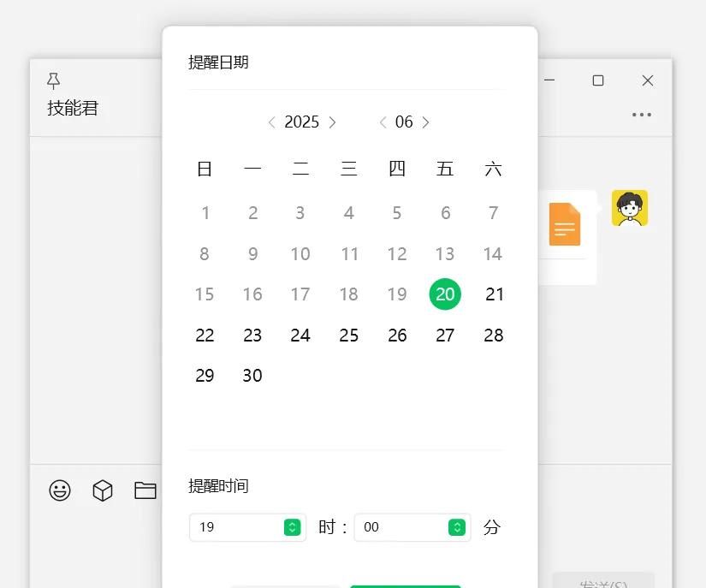Open the orange document file message
This screenshot has height=588, width=706.
click(x=565, y=224)
